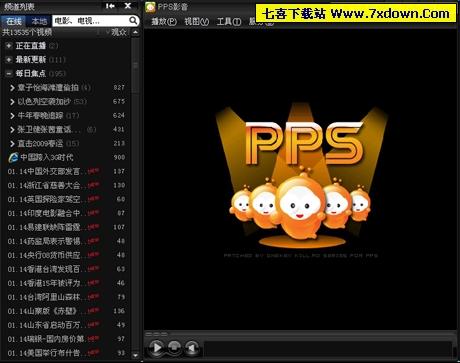
Task: Collapse the 每日焦点 category
Action: (x=9, y=74)
